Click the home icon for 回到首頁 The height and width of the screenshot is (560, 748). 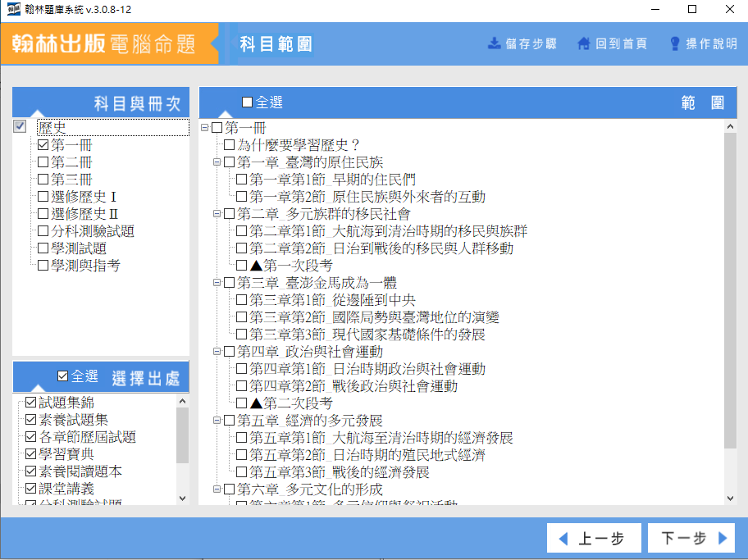pos(583,43)
